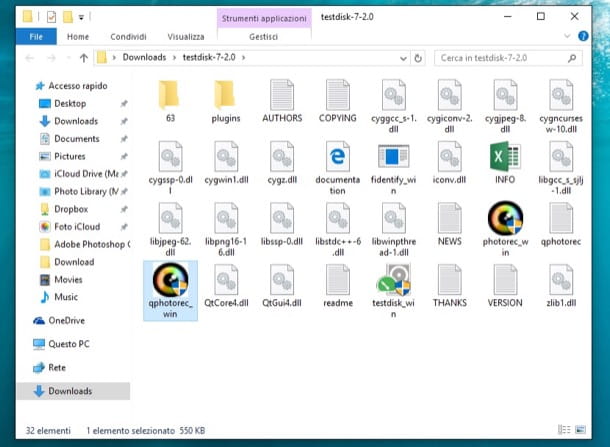Open the folder named 63
This screenshot has width=610, height=447.
coord(170,101)
